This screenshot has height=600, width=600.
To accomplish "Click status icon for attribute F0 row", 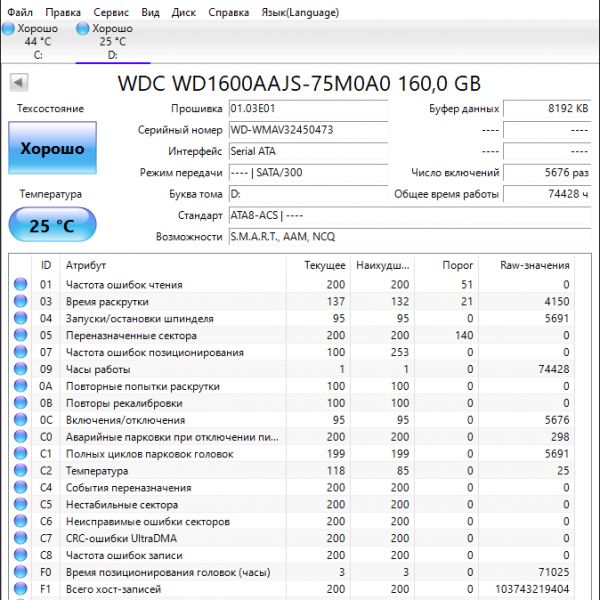I will tap(21, 572).
